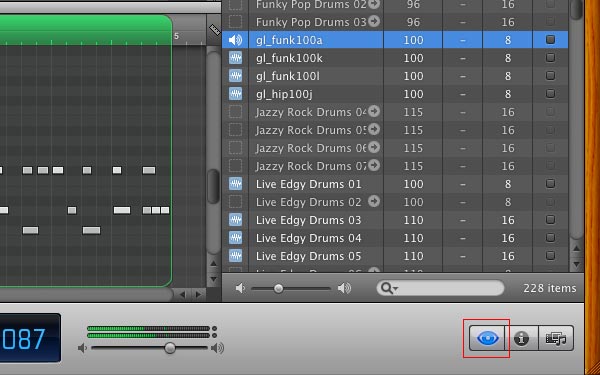Click the master volume loud speaker icon
The width and height of the screenshot is (600, 375).
pos(217,348)
